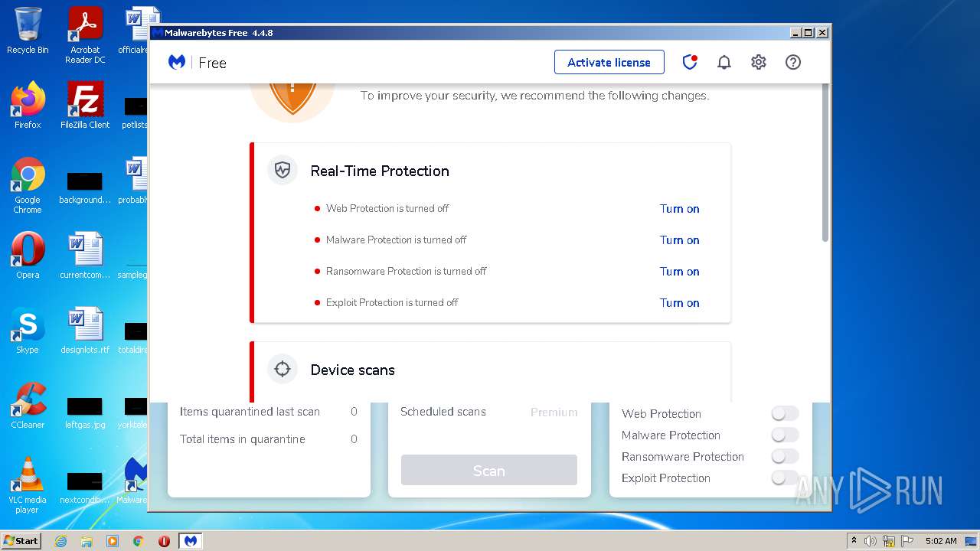Open the Windows Start menu
980x551 pixels.
tap(21, 541)
